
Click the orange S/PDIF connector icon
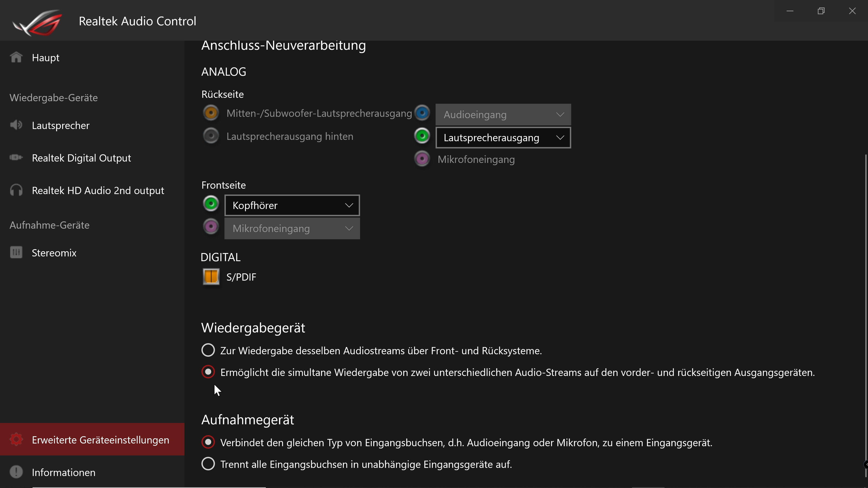point(211,277)
